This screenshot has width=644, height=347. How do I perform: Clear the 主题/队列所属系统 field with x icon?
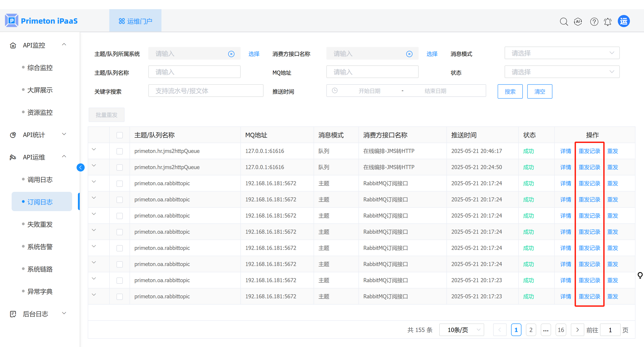click(231, 54)
